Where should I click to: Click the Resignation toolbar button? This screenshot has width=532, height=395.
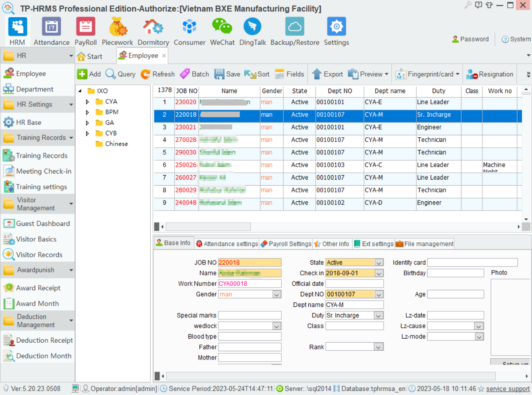[x=490, y=74]
